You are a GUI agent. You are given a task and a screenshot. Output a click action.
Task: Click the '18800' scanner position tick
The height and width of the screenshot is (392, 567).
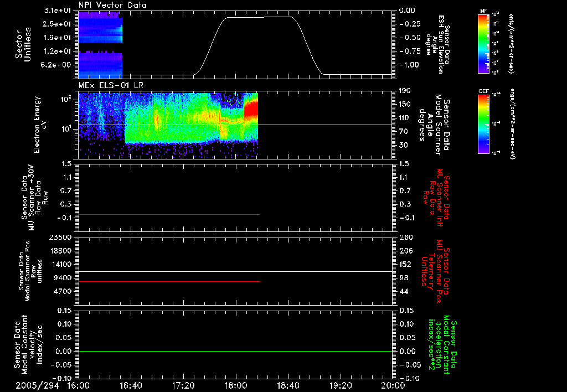tap(61, 251)
